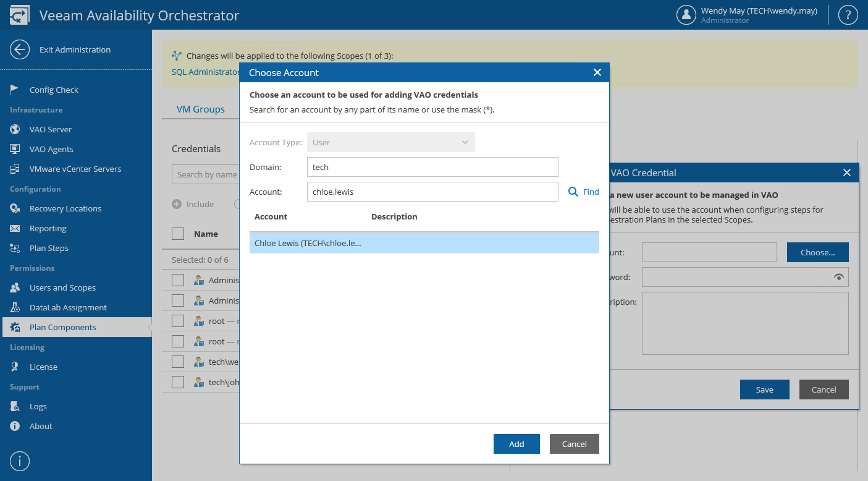This screenshot has height=481, width=868.
Task: Click the Choose... button
Action: coord(817,252)
